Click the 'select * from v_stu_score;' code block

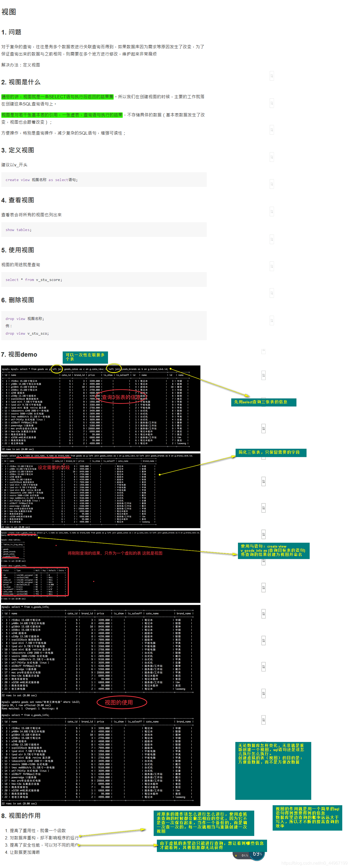[104, 279]
